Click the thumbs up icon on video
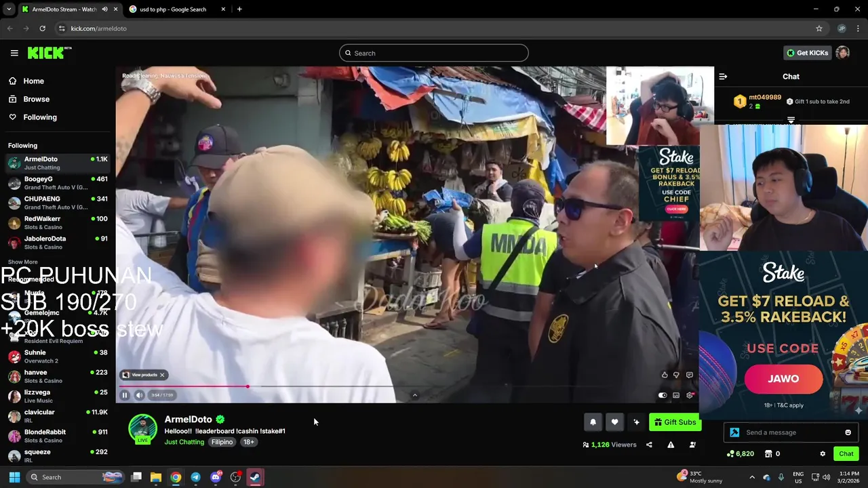This screenshot has width=868, height=488. (x=665, y=375)
